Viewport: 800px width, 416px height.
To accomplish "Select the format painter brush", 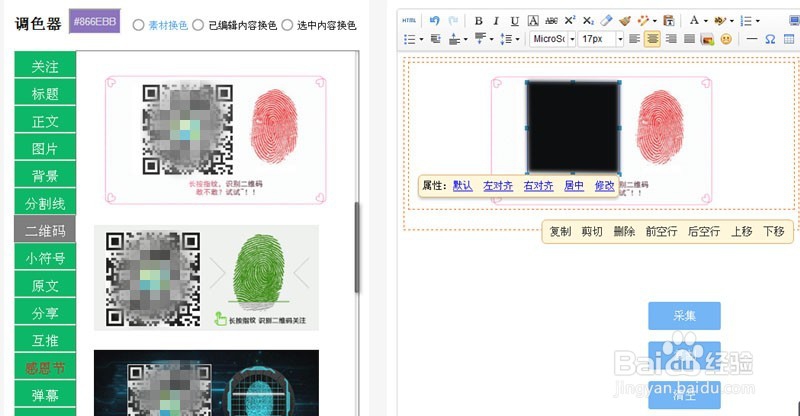I will pyautogui.click(x=624, y=21).
